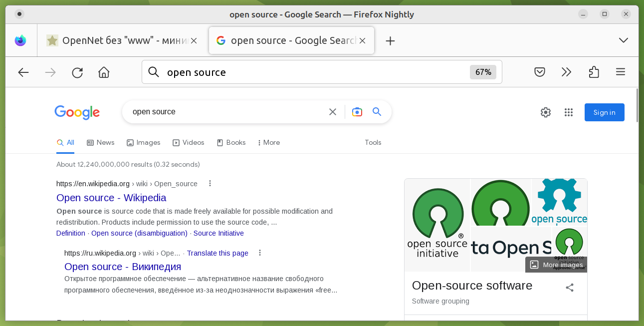
Task: Open a new tab with the plus button
Action: [x=390, y=40]
